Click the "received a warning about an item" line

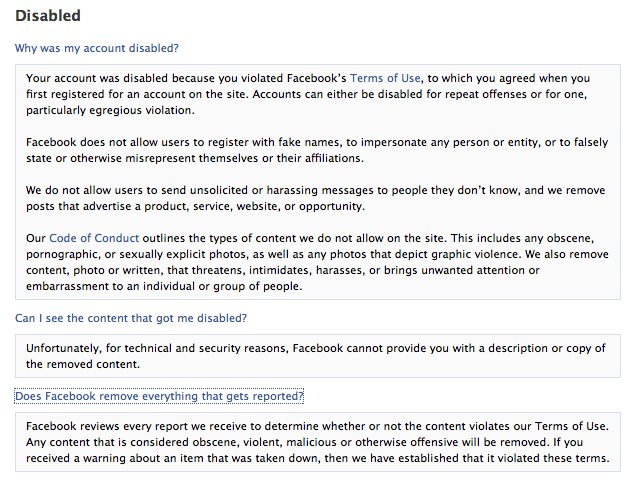point(317,458)
